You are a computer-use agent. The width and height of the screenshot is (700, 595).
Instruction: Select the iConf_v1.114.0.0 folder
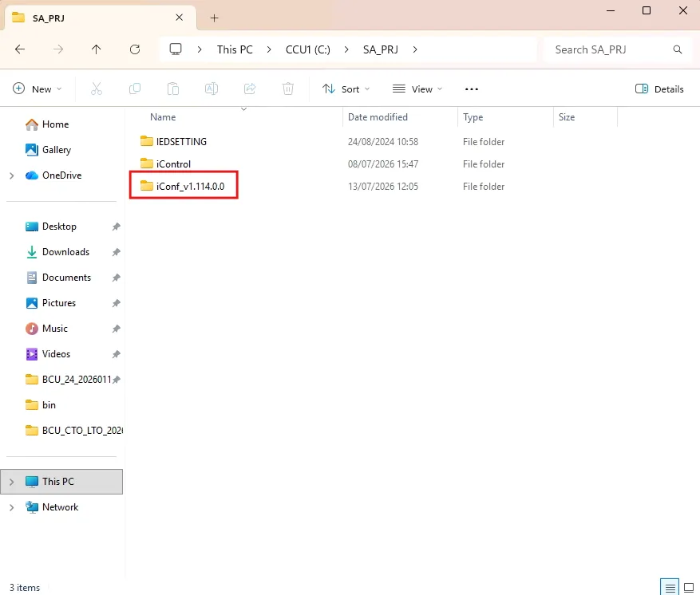pos(182,187)
